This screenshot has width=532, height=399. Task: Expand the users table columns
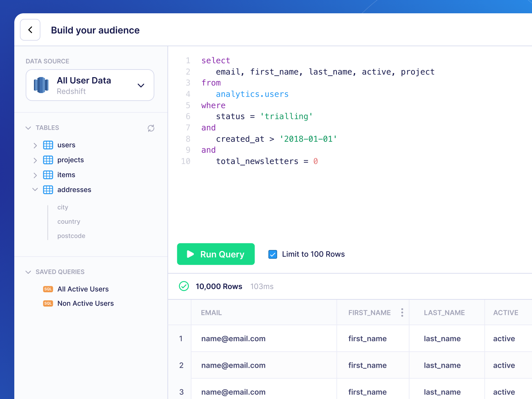pos(35,145)
